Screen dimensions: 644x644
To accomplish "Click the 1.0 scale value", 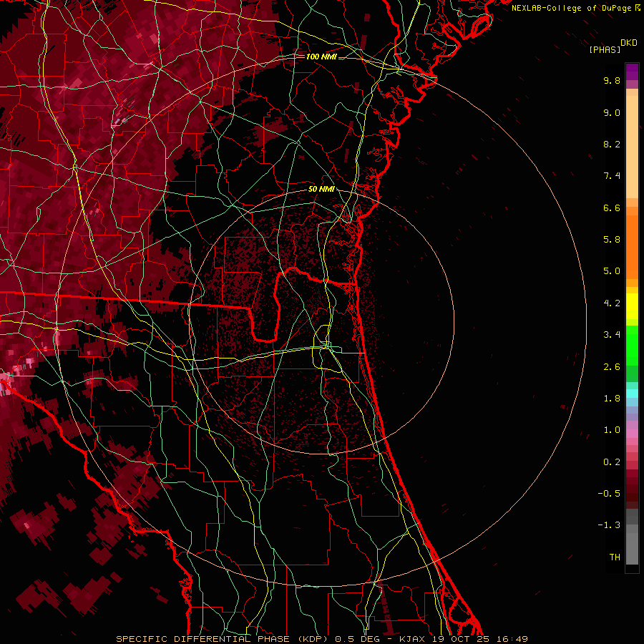I will point(612,430).
